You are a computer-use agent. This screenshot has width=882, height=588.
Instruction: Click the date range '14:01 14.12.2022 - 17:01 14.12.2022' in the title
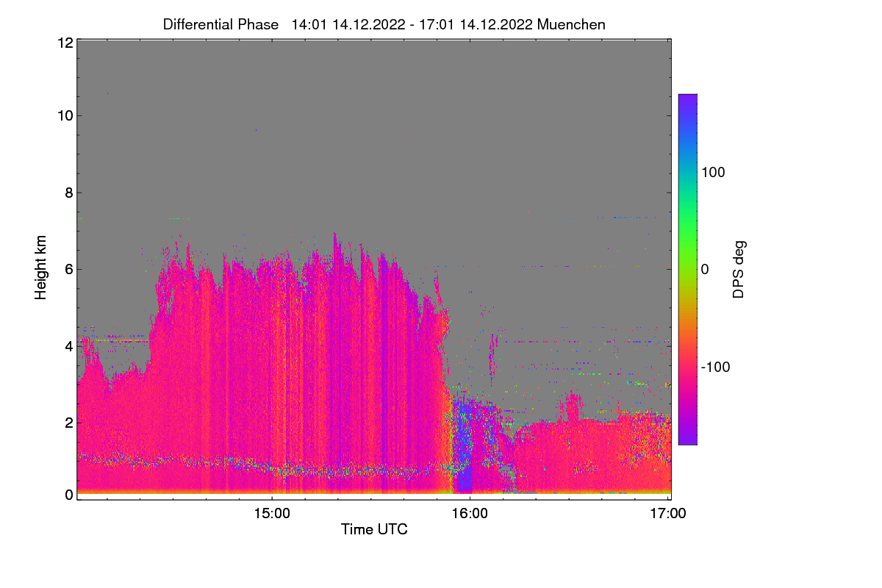pyautogui.click(x=412, y=24)
